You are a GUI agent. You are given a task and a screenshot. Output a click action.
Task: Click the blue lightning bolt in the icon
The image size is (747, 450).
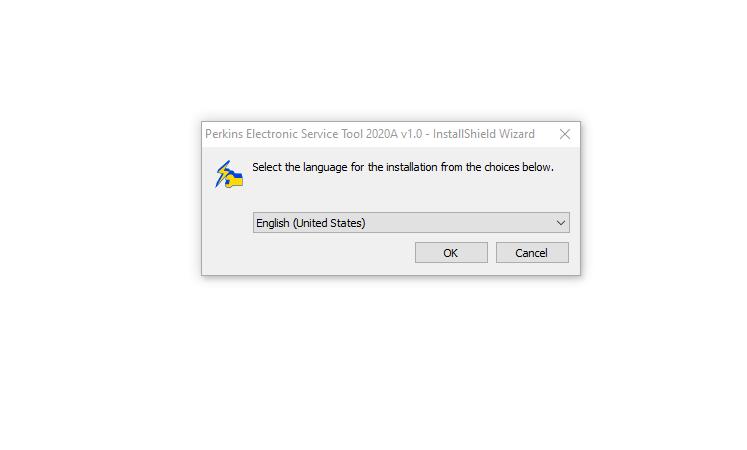tap(223, 172)
